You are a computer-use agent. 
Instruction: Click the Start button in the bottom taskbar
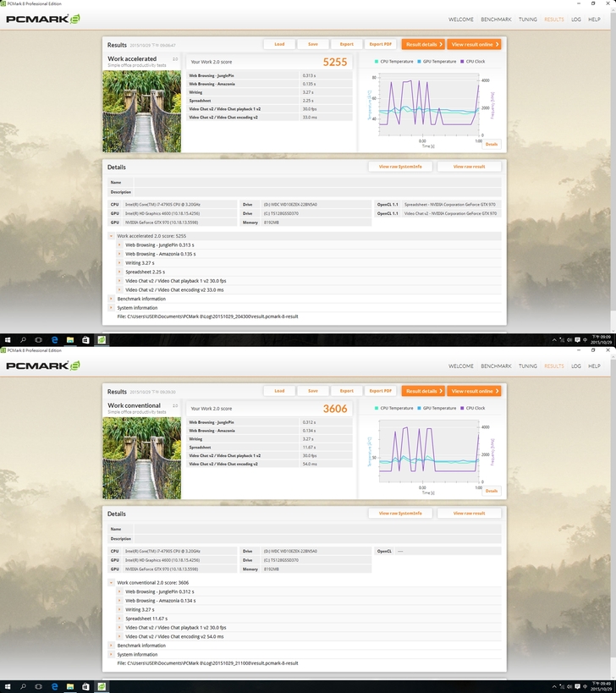point(7,686)
